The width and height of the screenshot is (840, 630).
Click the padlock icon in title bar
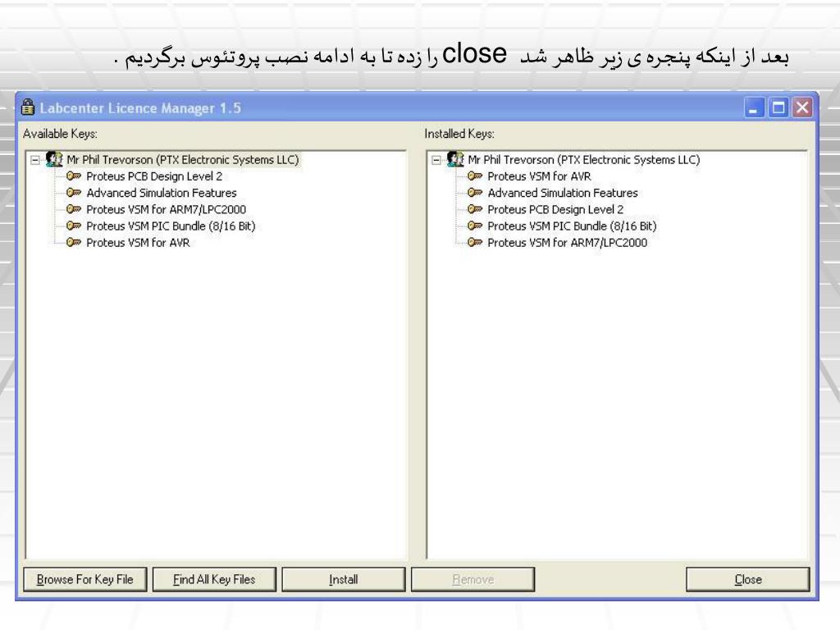click(28, 107)
